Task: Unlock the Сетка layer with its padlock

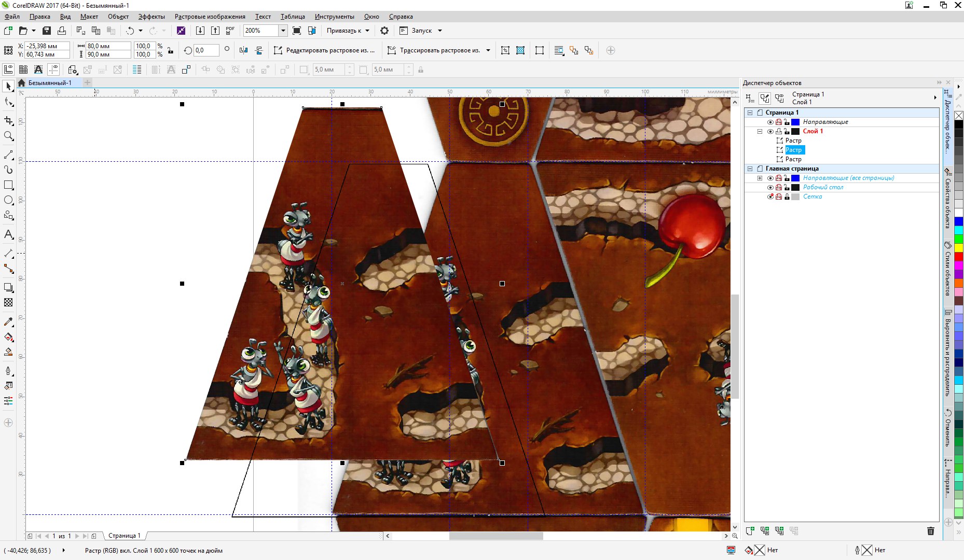Action: tap(787, 197)
